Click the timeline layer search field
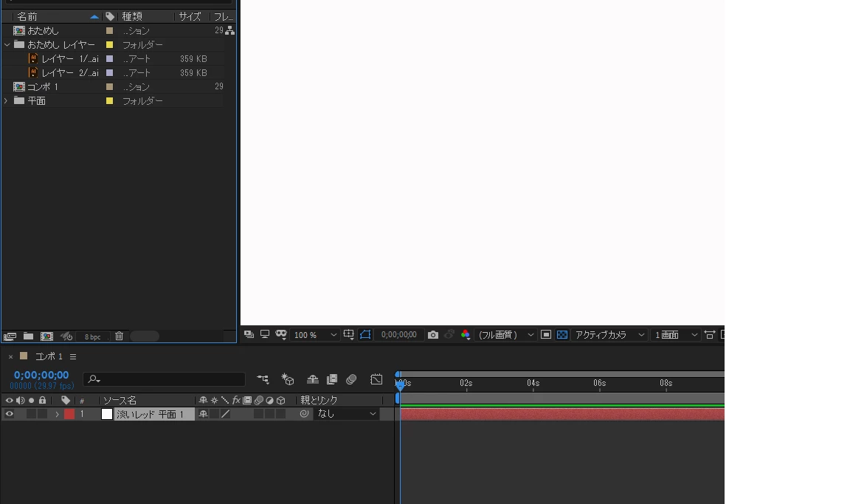This screenshot has height=504, width=850. 165,379
